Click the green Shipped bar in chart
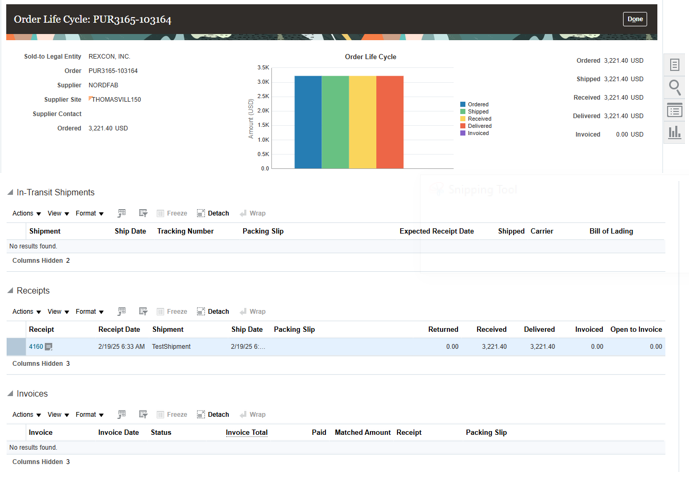689x477 pixels. point(335,122)
